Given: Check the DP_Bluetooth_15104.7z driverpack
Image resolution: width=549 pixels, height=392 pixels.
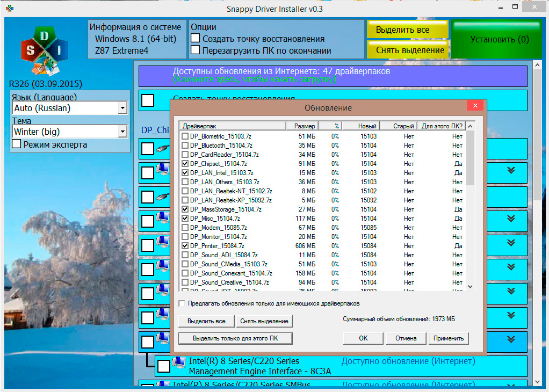Looking at the screenshot, I should (x=185, y=146).
